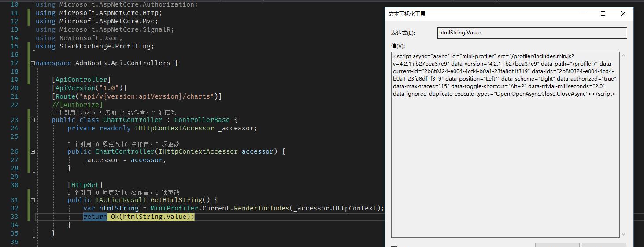Click line number 23 in the gutter
This screenshot has height=247, width=644.
[14, 120]
